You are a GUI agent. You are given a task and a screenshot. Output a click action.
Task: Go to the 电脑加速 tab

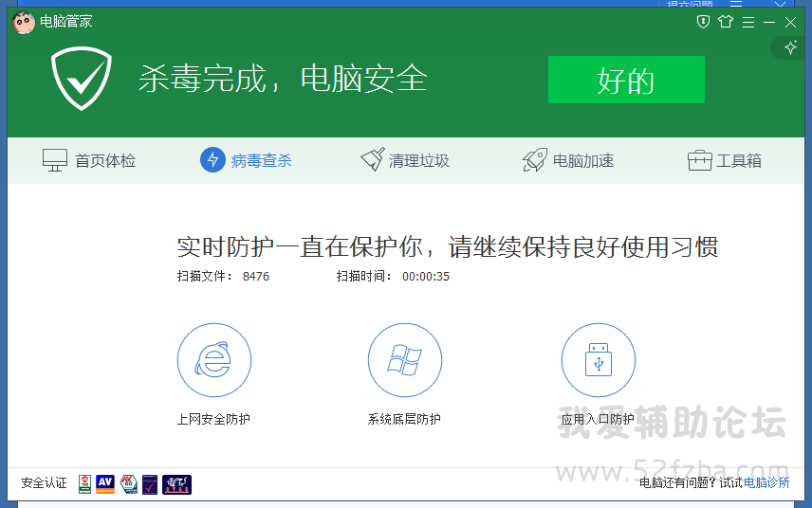568,160
